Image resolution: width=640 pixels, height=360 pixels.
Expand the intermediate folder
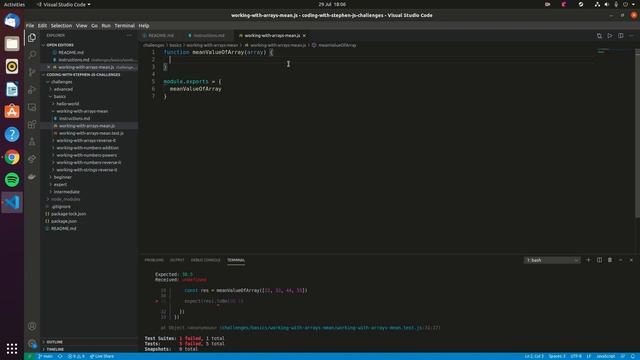[67, 192]
